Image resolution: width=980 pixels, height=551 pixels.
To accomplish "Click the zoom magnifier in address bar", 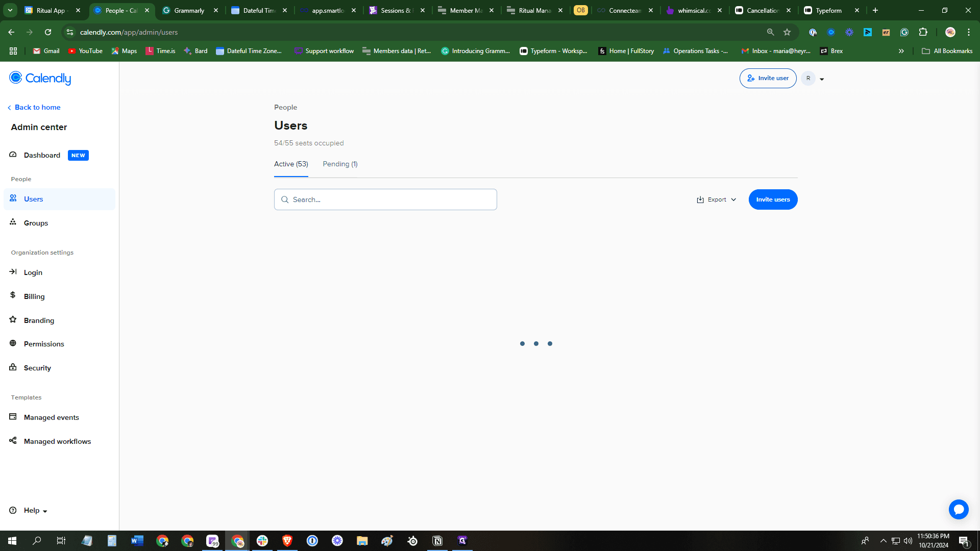I will click(770, 32).
